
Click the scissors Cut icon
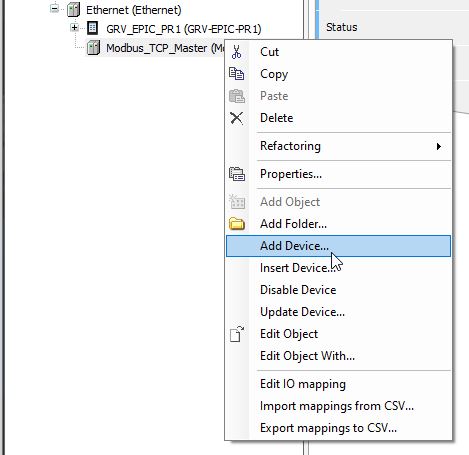click(236, 52)
